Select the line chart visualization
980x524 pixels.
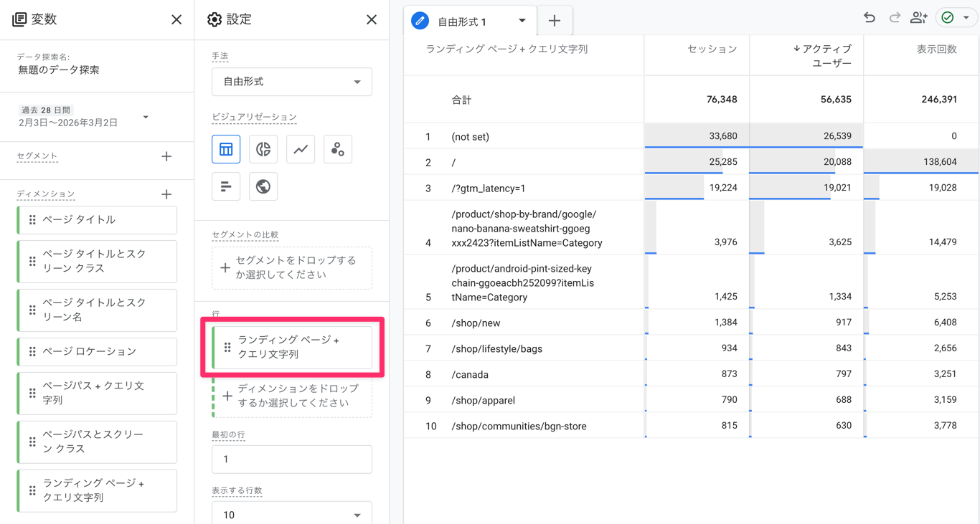point(301,148)
